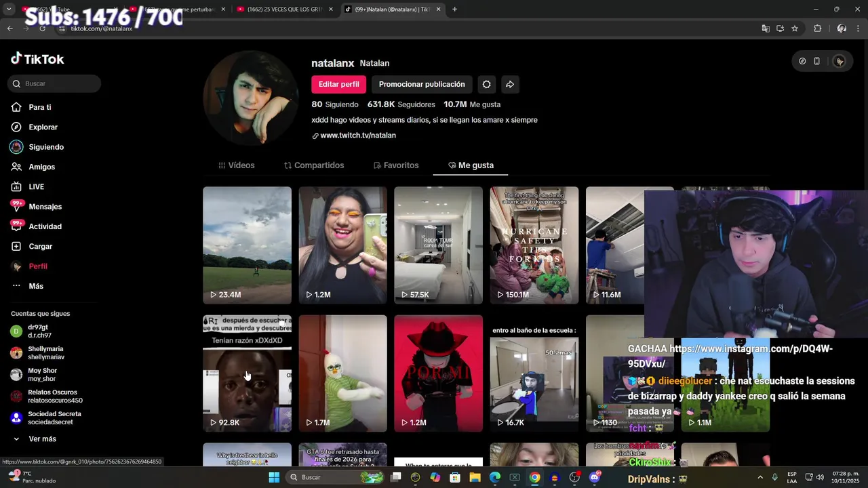Viewport: 868px width, 488px height.
Task: Open the 631.8K Seguidores list
Action: click(401, 104)
